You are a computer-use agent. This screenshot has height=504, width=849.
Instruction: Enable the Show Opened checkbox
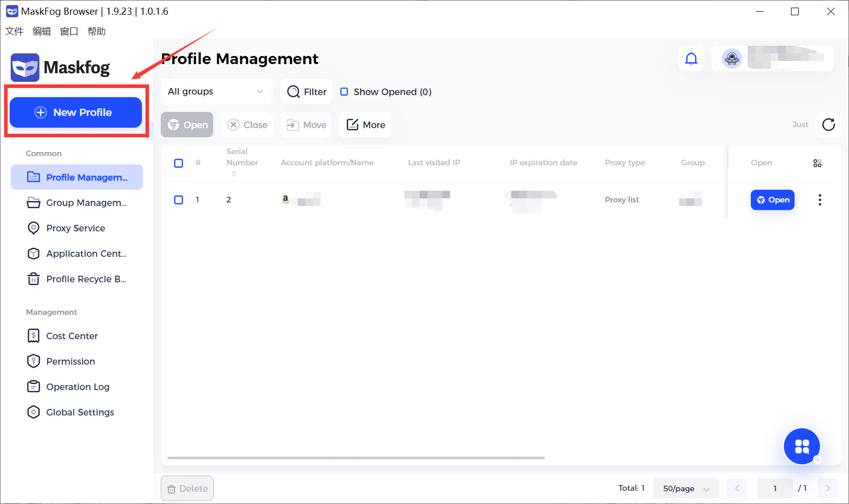[x=344, y=92]
